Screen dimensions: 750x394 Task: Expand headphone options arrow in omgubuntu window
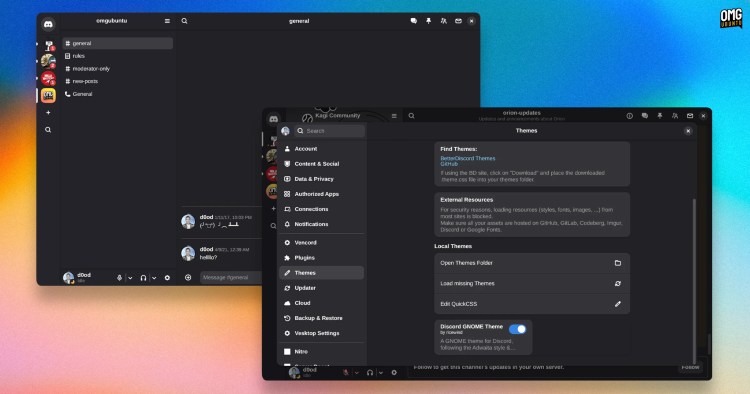coord(154,278)
